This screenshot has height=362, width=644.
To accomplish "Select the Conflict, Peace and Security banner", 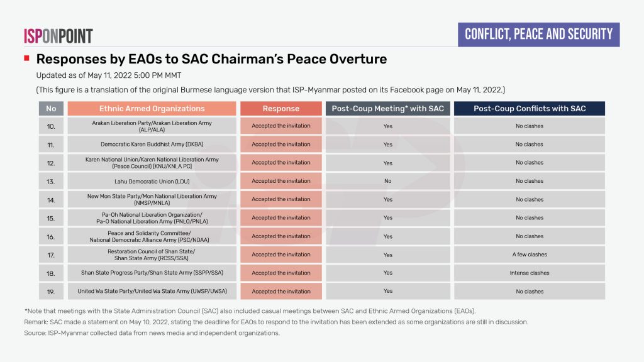I will click(538, 34).
